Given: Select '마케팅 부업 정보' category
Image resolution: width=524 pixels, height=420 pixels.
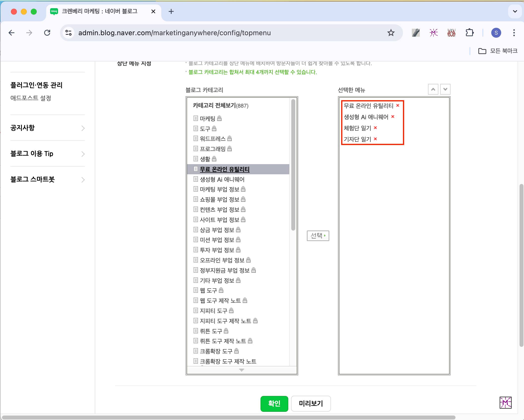Looking at the screenshot, I should tap(219, 189).
